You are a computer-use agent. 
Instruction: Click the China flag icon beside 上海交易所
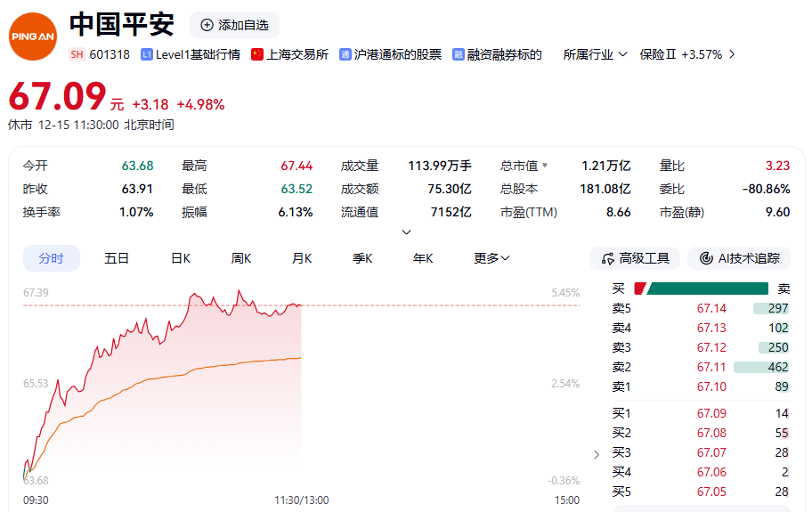[x=257, y=54]
